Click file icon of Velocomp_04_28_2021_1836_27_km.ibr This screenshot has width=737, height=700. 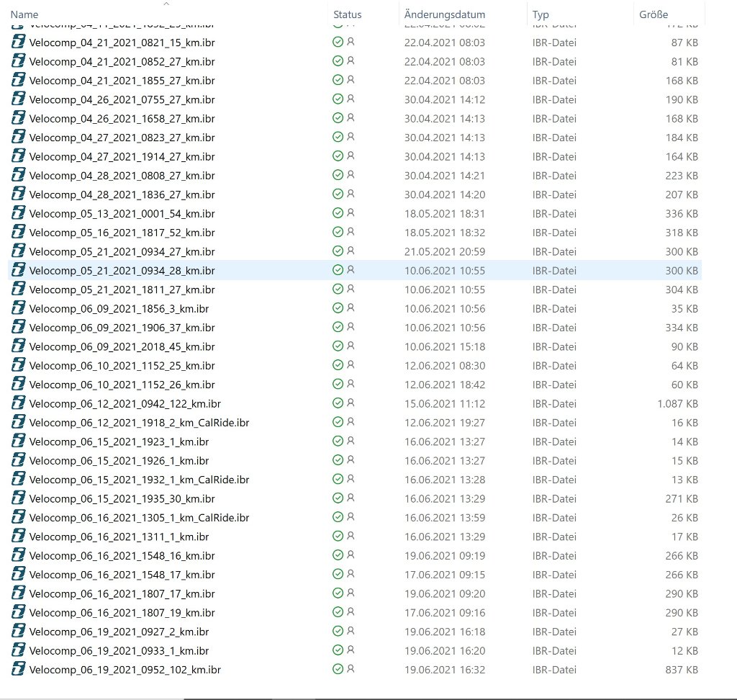point(18,194)
